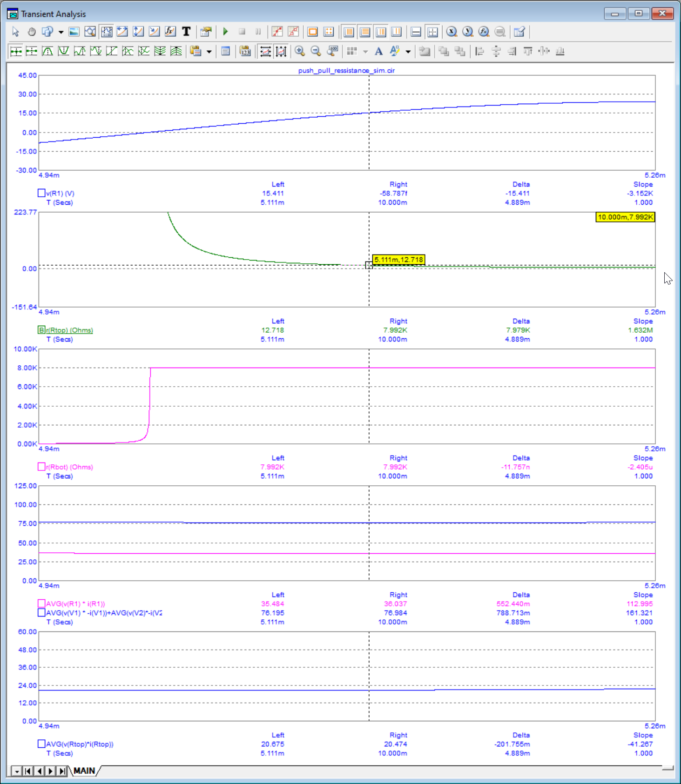Click the r(Rtop) (Ohms) trace label
The height and width of the screenshot is (784, 681).
(x=69, y=330)
